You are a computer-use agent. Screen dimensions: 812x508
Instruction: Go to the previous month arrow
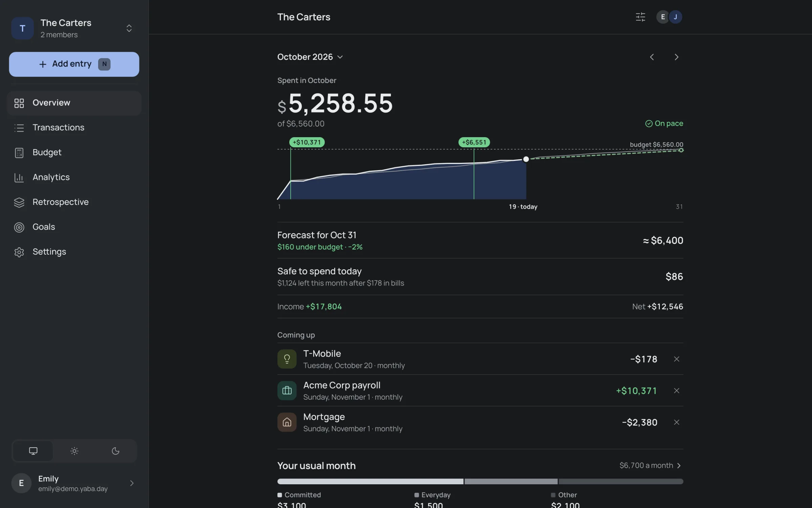(652, 57)
